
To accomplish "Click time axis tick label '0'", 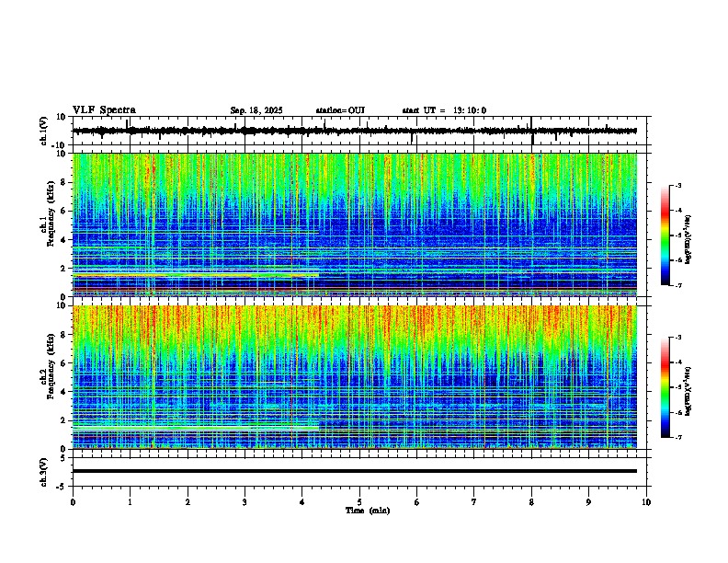I will [x=73, y=502].
